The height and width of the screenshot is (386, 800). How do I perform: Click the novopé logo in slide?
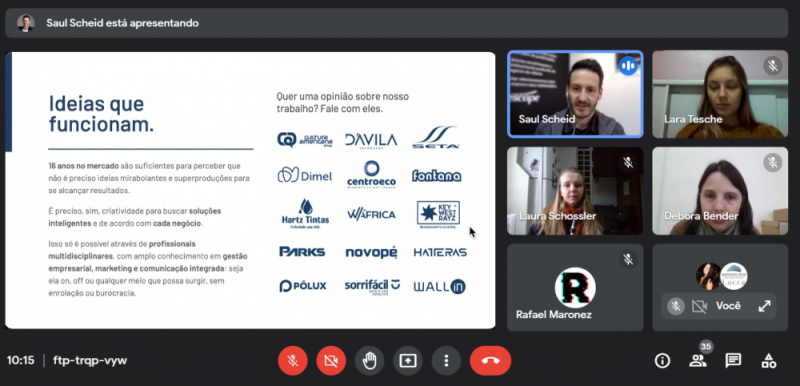371,252
